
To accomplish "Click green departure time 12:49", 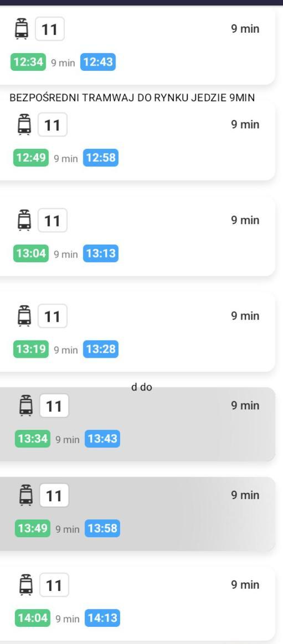I will (31, 158).
